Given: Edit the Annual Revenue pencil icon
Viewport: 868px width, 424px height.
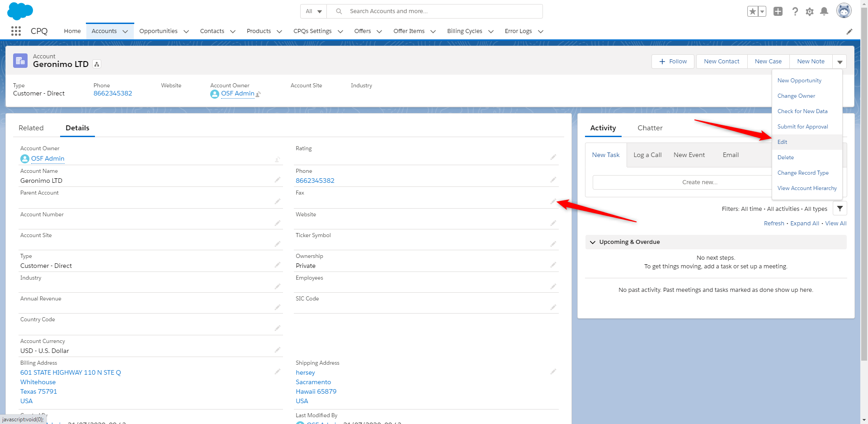Looking at the screenshot, I should 278,307.
